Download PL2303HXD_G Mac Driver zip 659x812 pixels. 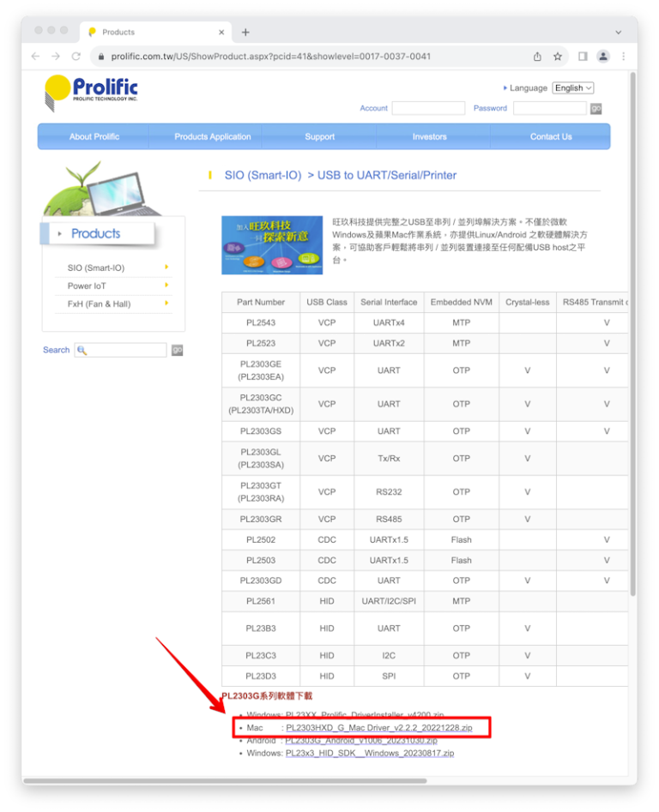[x=378, y=728]
